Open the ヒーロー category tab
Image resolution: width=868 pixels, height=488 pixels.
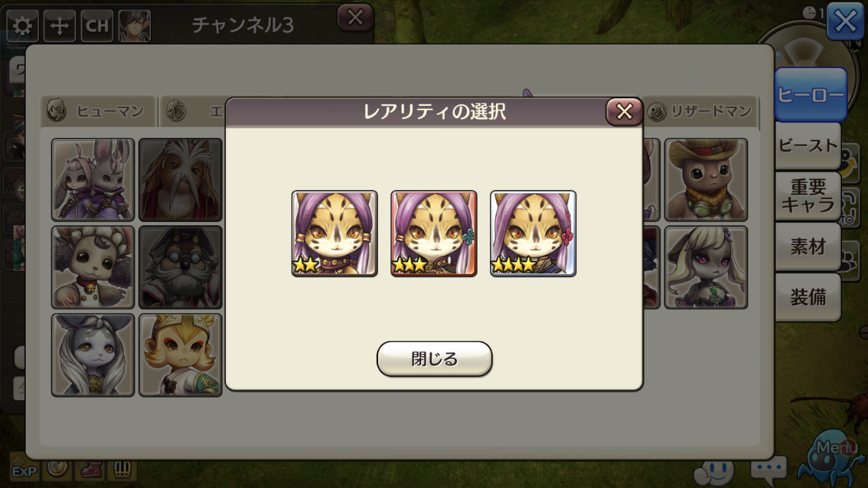(810, 95)
